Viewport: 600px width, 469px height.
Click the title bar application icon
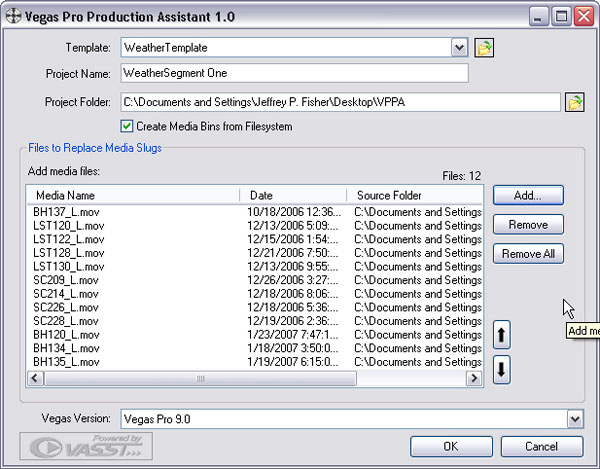(13, 16)
